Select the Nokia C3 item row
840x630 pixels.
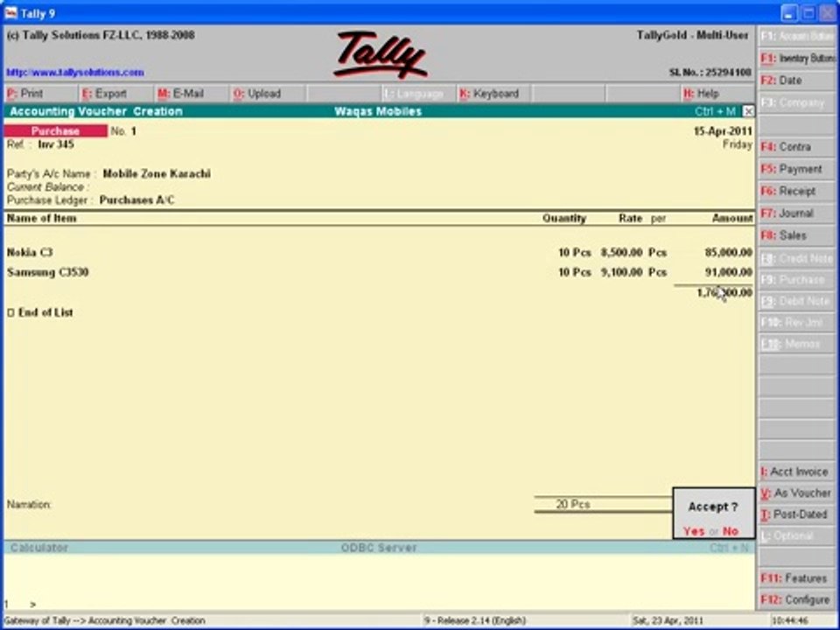click(379, 252)
